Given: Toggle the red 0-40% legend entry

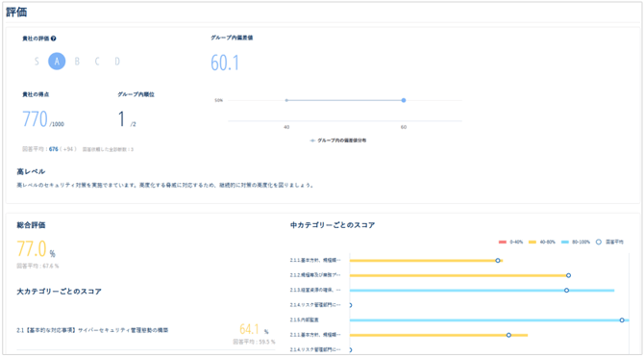Looking at the screenshot, I should [x=510, y=243].
